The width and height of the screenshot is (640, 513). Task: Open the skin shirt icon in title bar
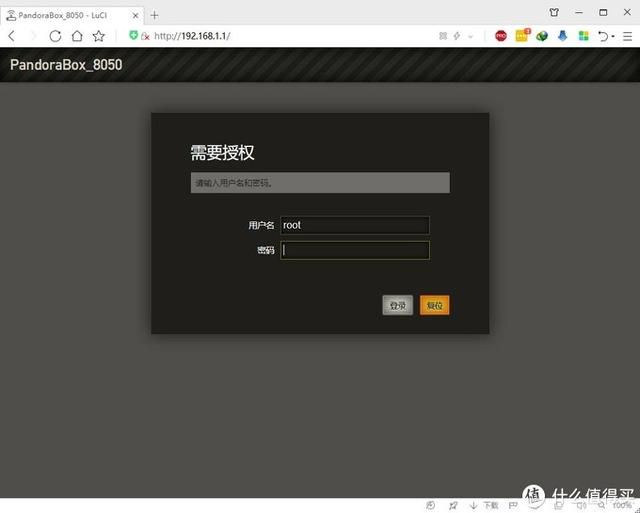click(554, 12)
